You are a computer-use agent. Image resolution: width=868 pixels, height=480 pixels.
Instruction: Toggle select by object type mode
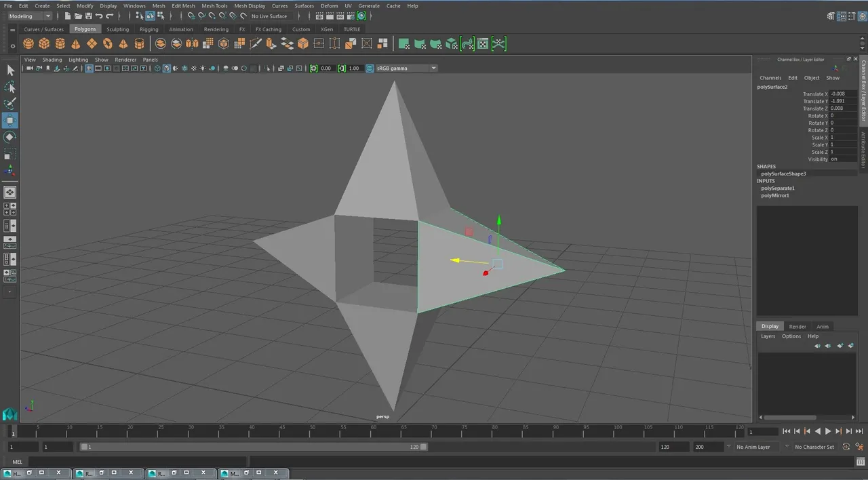[x=150, y=16]
